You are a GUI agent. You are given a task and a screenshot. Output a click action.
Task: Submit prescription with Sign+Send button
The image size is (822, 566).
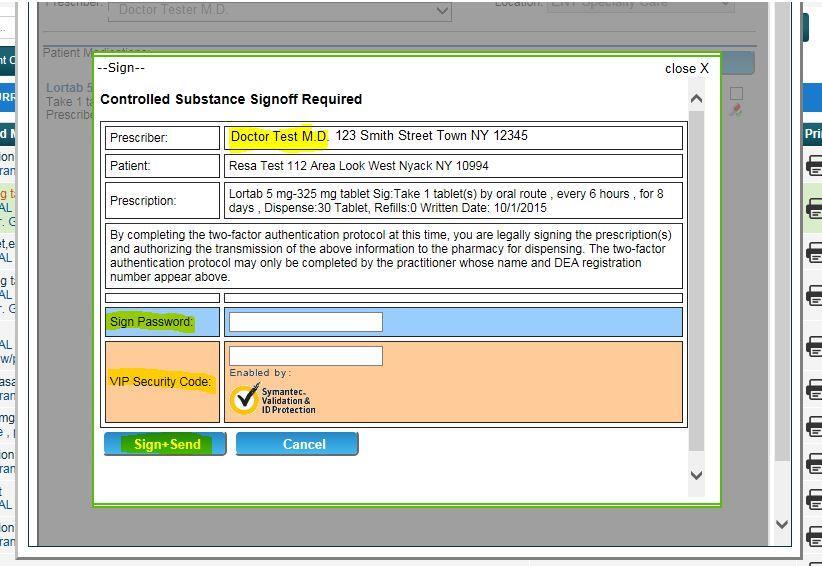coord(165,444)
